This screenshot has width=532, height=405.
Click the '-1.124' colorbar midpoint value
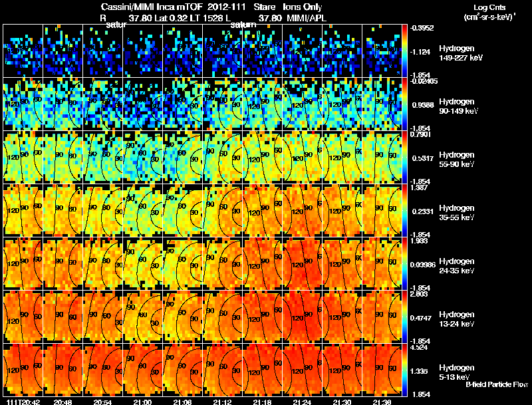click(420, 52)
